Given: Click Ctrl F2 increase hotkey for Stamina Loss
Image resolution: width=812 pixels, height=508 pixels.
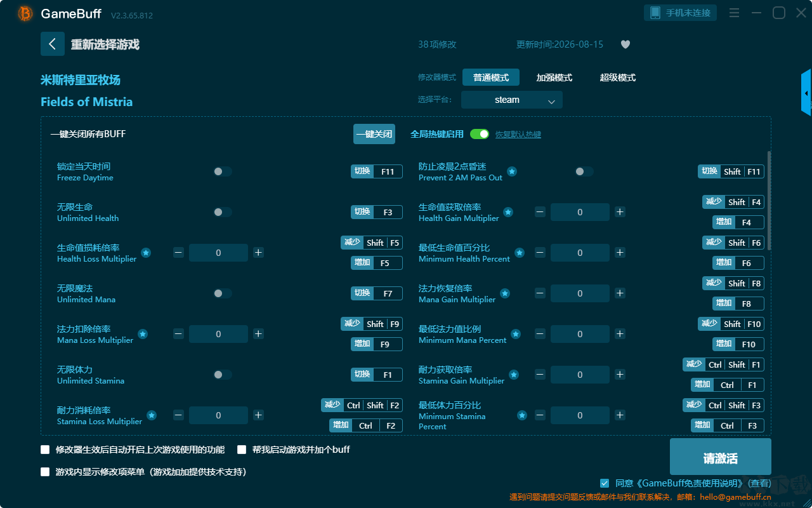Looking at the screenshot, I should pos(366,425).
